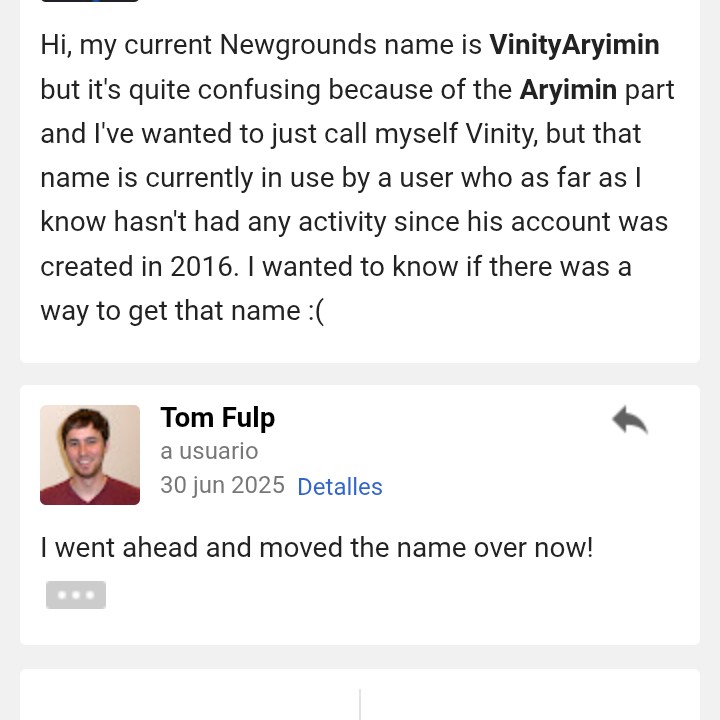Click the right half of bottom card
720x720 pixels.
530,702
